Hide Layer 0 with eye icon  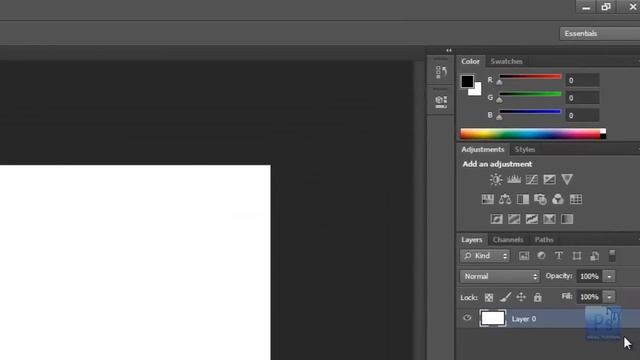(x=467, y=318)
